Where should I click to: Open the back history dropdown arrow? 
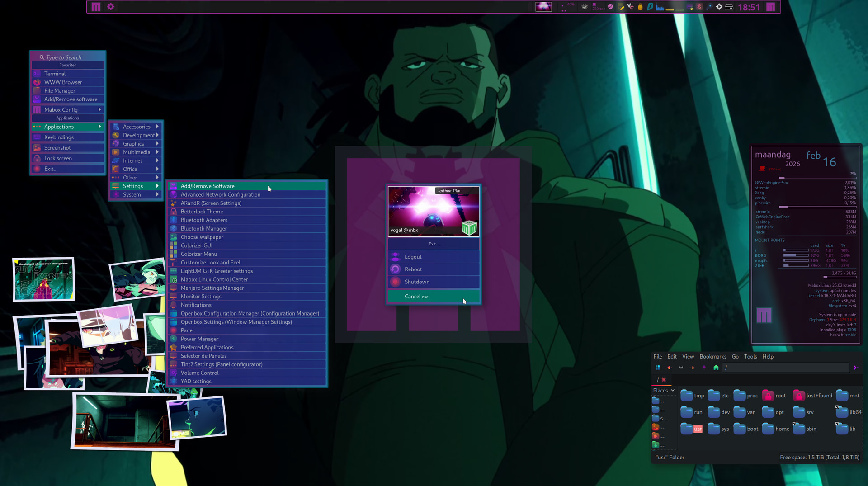pos(681,368)
